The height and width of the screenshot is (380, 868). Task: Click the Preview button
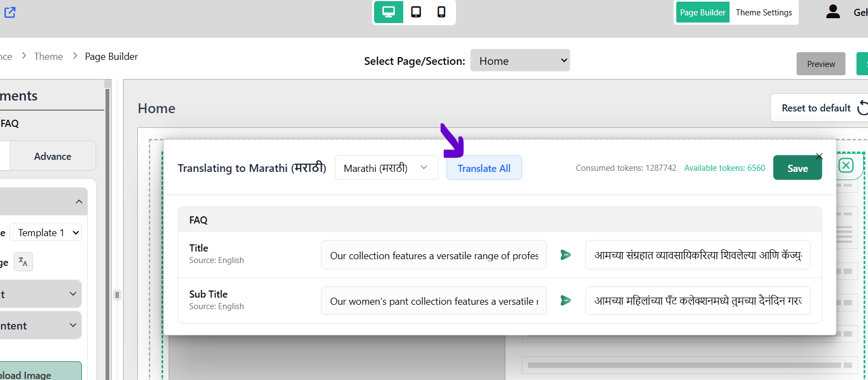pyautogui.click(x=821, y=64)
